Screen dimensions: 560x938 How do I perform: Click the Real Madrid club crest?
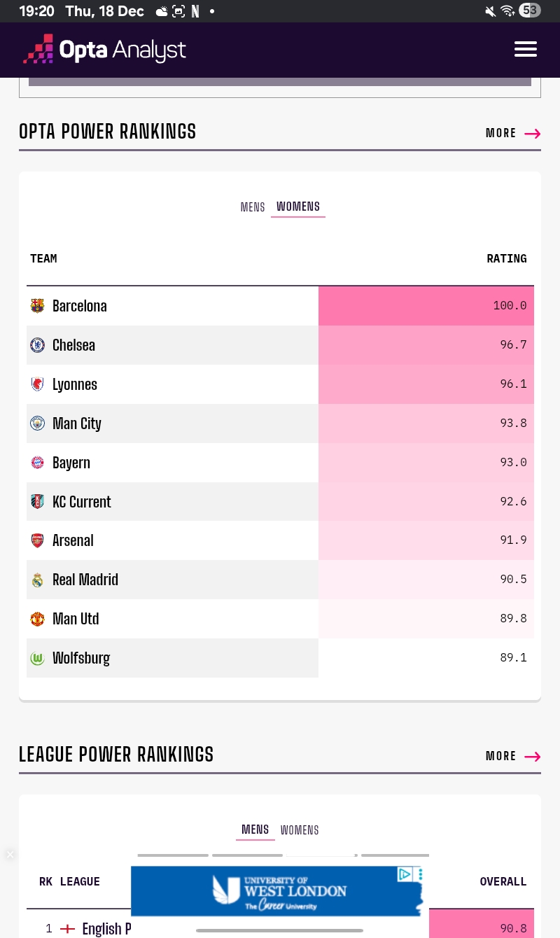coord(38,580)
